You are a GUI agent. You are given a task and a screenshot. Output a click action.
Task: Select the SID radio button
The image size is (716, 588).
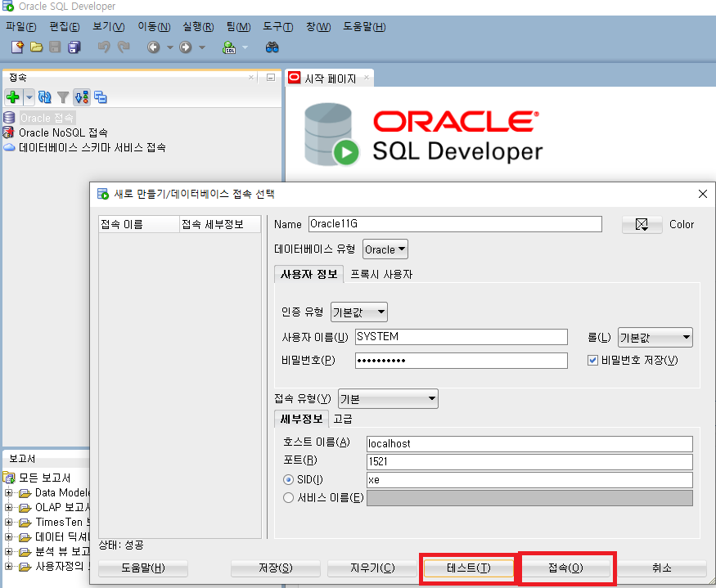click(x=288, y=480)
